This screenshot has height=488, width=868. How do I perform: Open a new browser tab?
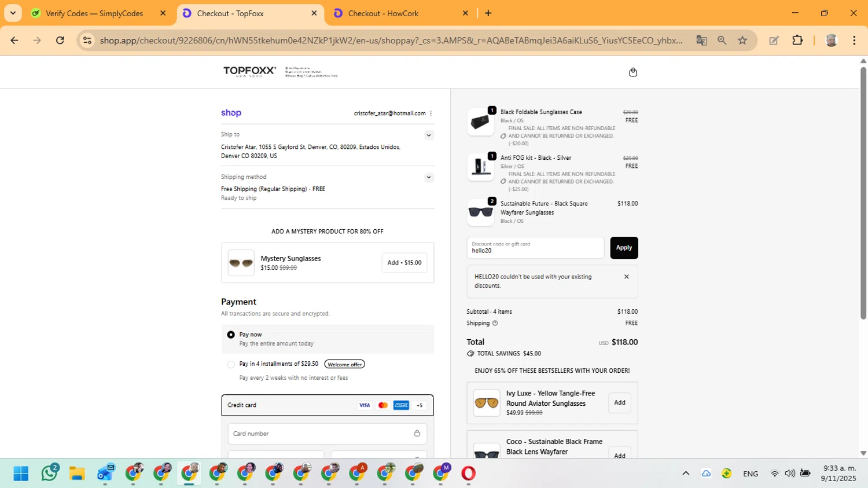coord(488,13)
